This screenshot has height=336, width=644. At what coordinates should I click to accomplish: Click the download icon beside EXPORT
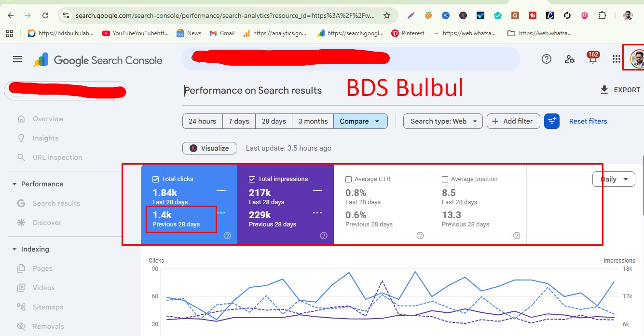[604, 90]
